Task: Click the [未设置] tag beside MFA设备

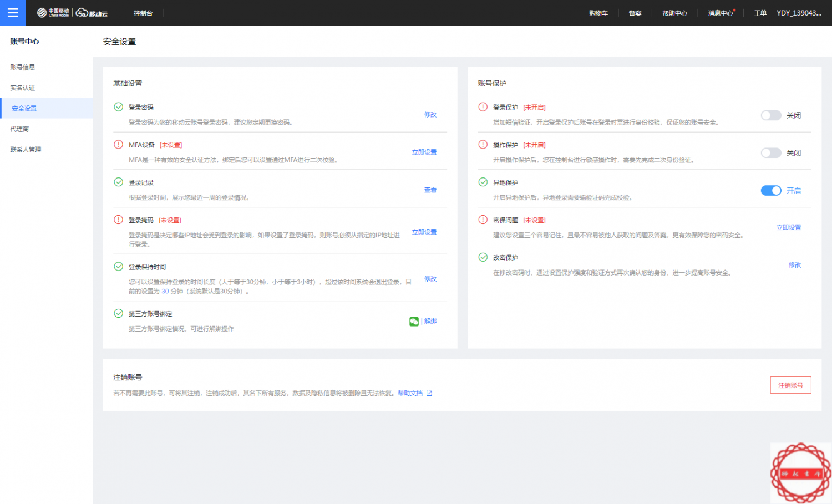Action: (171, 145)
